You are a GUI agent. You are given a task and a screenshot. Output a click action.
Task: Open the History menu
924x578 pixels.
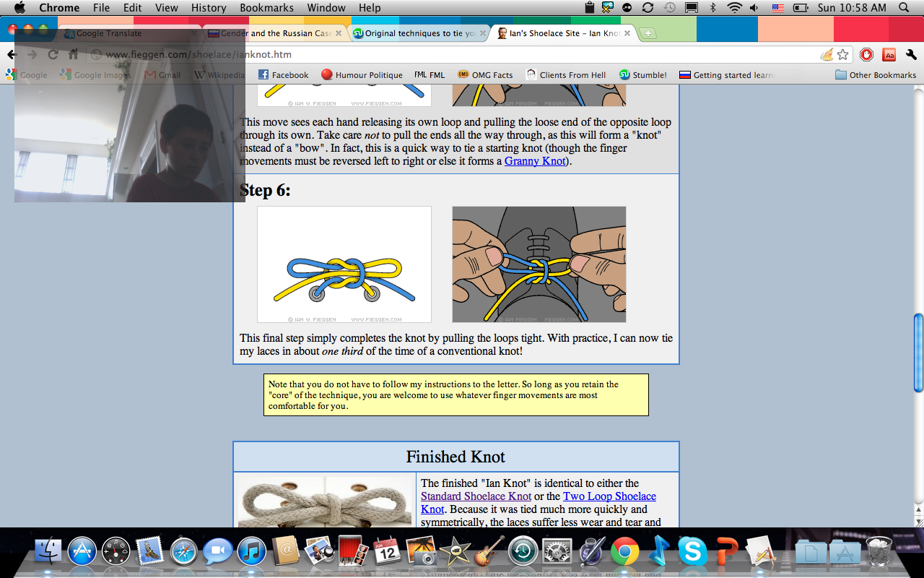pyautogui.click(x=209, y=8)
